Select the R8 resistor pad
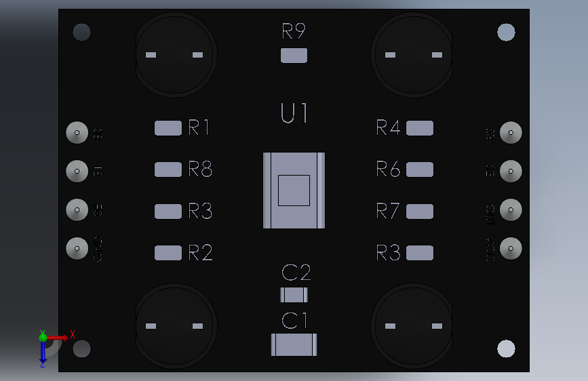This screenshot has width=588, height=381. [168, 169]
